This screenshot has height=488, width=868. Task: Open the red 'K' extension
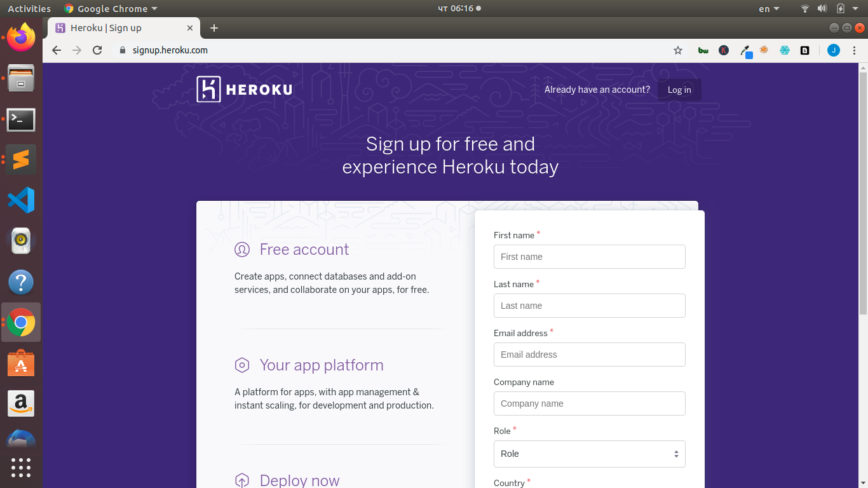(x=724, y=50)
